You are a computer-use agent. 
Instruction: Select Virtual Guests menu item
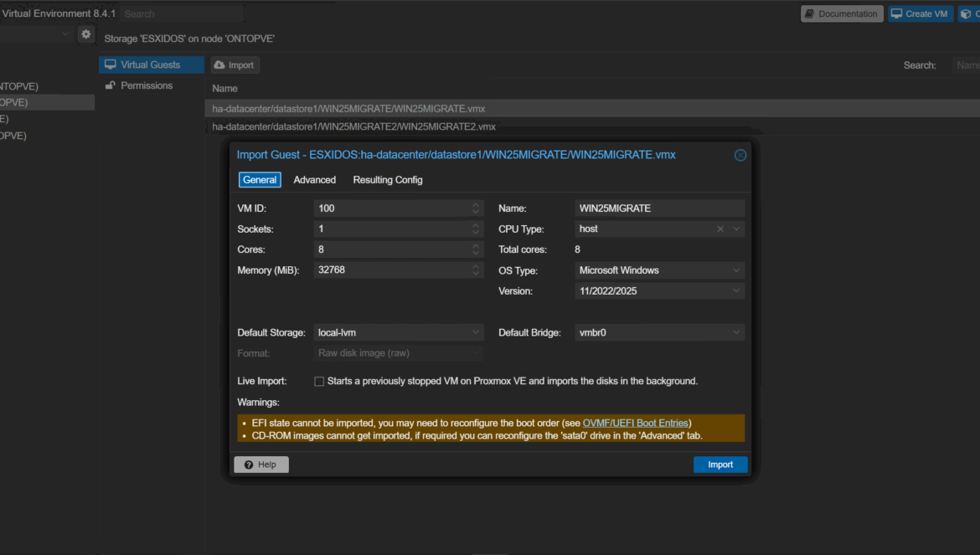click(x=152, y=65)
